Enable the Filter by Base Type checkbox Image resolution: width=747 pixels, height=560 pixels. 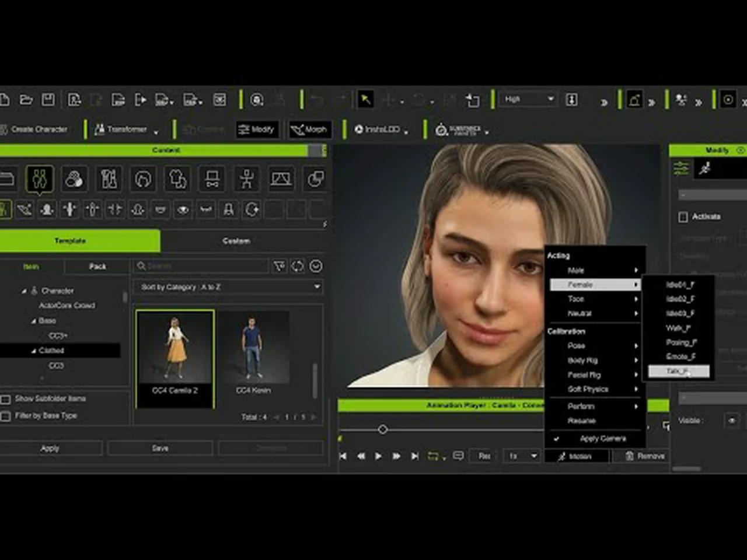tap(6, 416)
